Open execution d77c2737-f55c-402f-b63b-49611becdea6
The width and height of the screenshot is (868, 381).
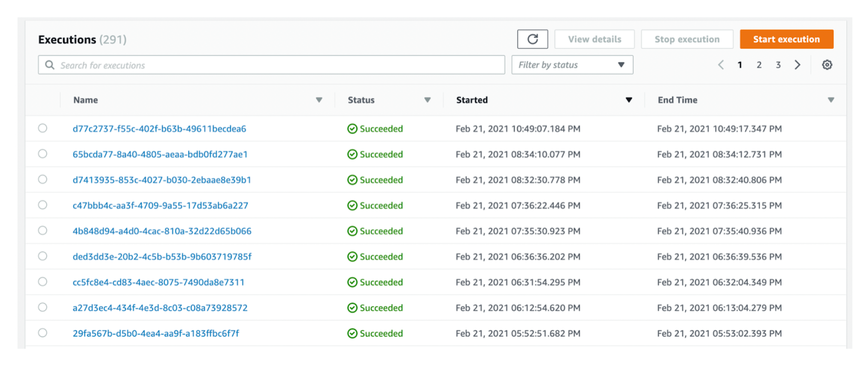159,129
